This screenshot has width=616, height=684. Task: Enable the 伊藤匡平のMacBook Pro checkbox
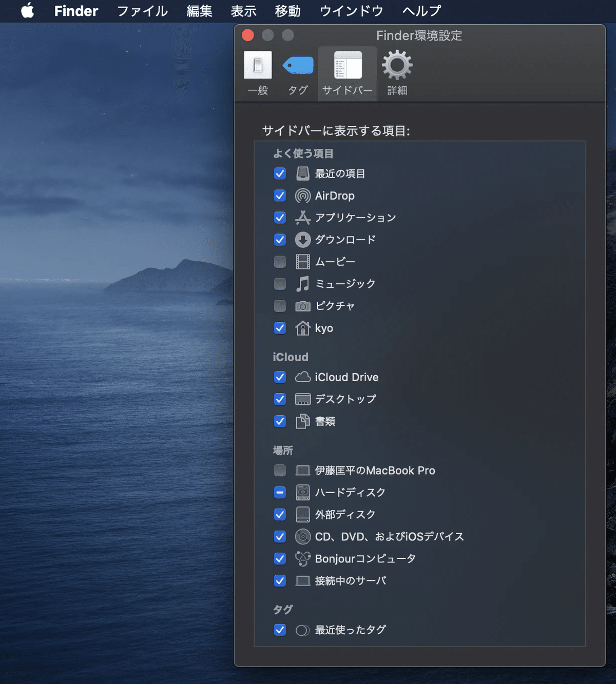coord(280,470)
